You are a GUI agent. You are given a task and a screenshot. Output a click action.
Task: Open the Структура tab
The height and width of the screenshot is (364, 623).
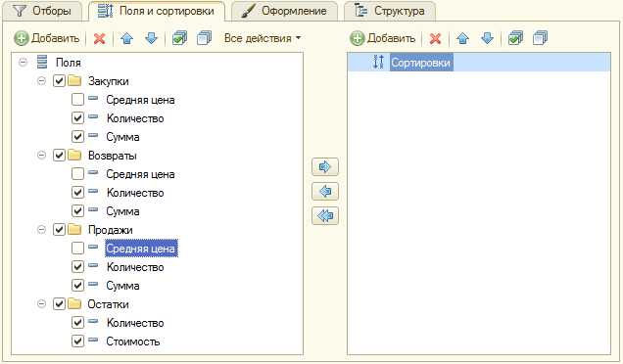click(x=390, y=11)
